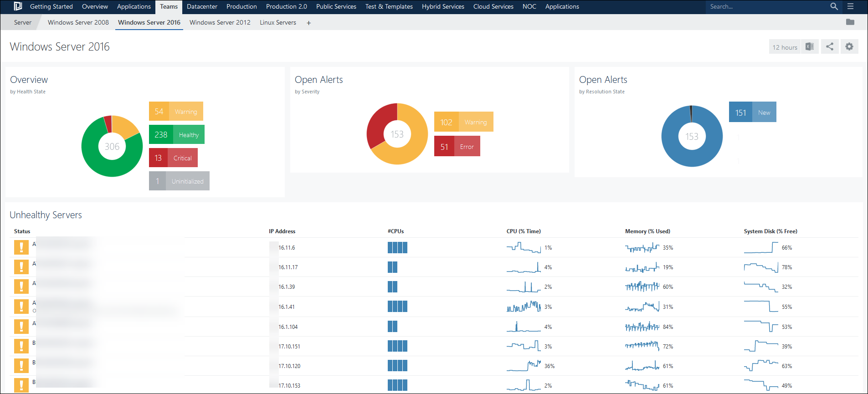Click the CPU (% Time) column header
The width and height of the screenshot is (868, 394).
tap(524, 231)
